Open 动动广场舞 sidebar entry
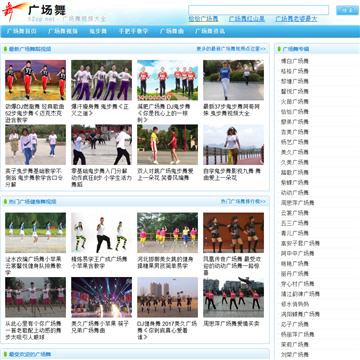This screenshot has height=360, width=360. [x=295, y=193]
